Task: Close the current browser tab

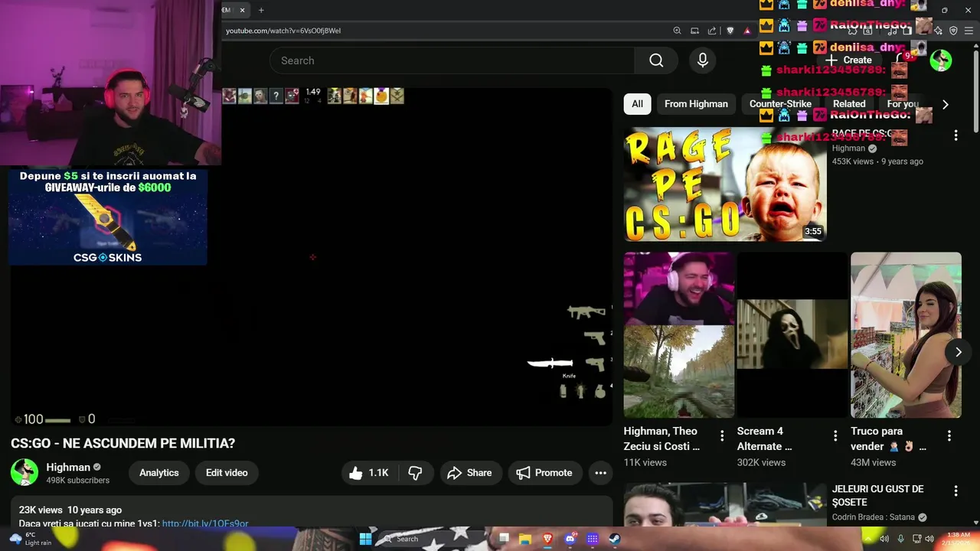Action: 242,10
